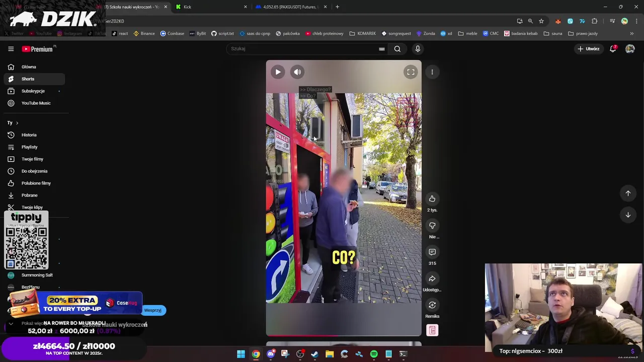This screenshot has width=644, height=362.
Task: Switch to PAXGUSDT Futures tab
Action: coord(291,7)
